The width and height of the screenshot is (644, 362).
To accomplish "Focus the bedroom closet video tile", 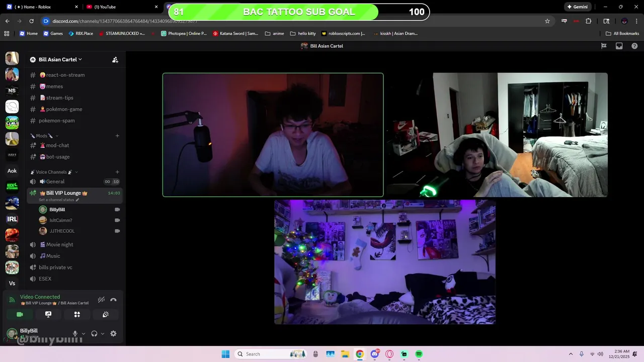I will coord(497,135).
